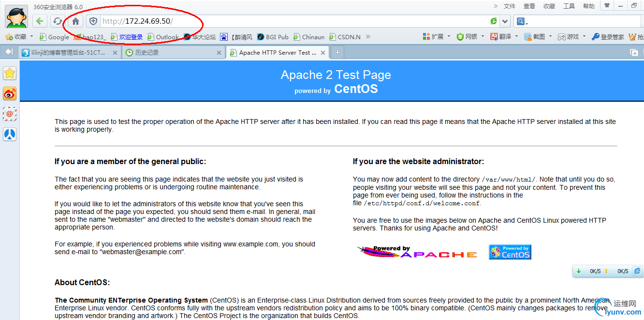644x320 pixels.
Task: Click 'If you are a member of the general public:' heading
Action: (131, 162)
